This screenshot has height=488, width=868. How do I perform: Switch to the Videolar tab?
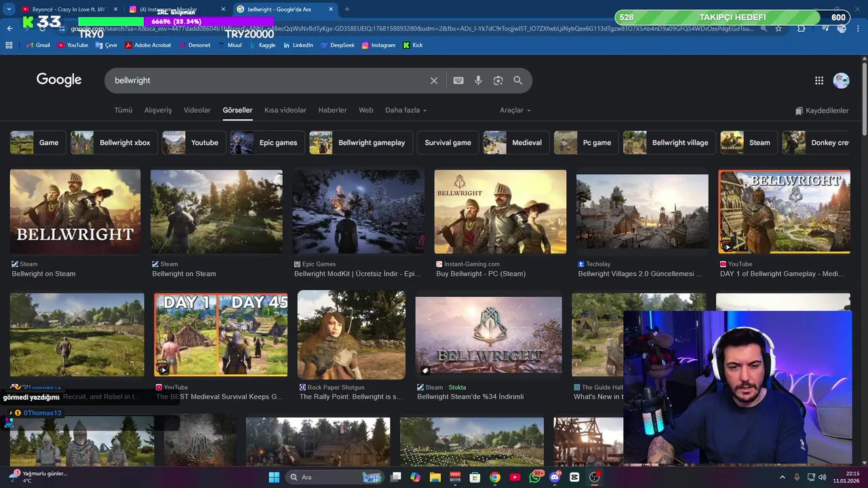[x=197, y=110]
